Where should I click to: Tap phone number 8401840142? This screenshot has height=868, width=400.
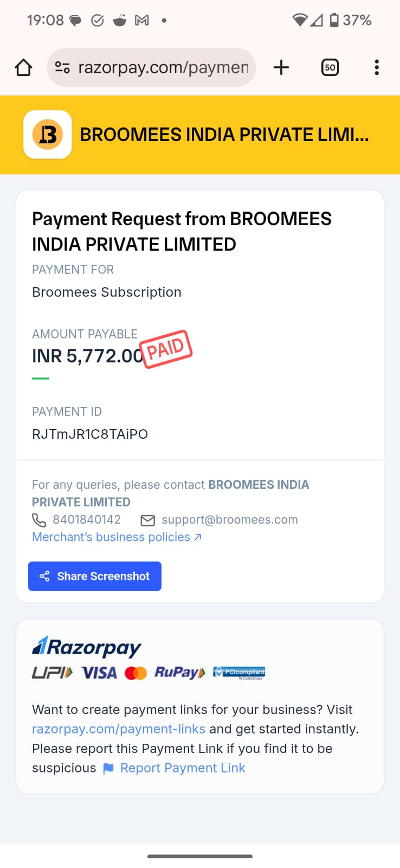tap(87, 520)
